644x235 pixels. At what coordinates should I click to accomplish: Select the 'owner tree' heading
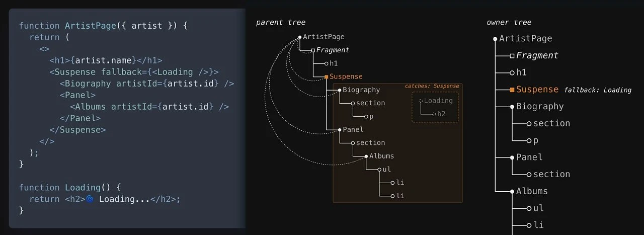click(509, 23)
